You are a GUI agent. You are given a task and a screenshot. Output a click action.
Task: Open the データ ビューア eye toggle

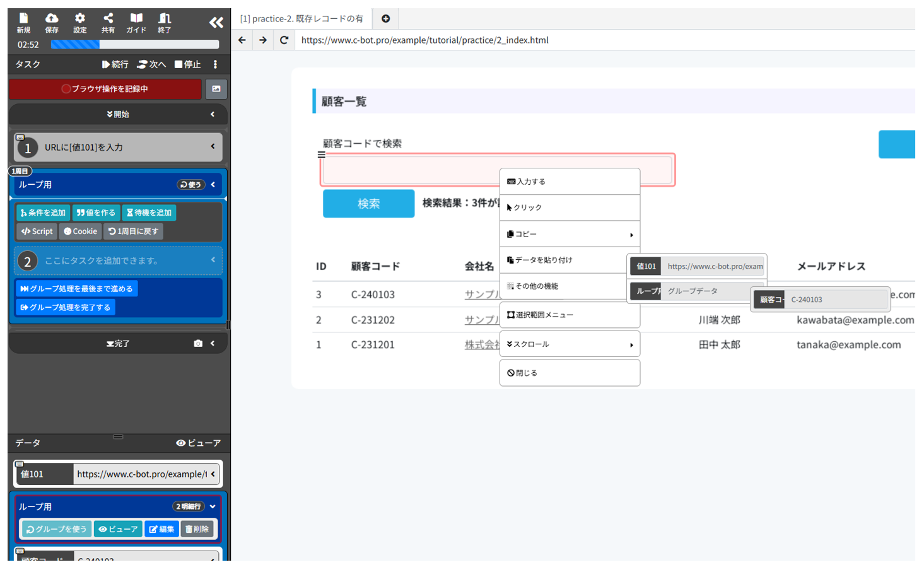198,443
